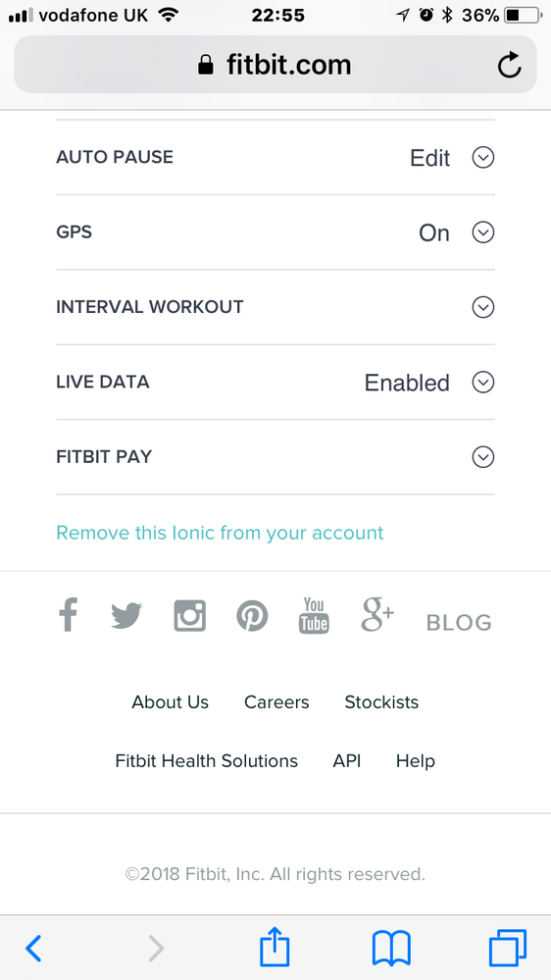Open the Instagram camera icon
551x980 pixels.
190,616
